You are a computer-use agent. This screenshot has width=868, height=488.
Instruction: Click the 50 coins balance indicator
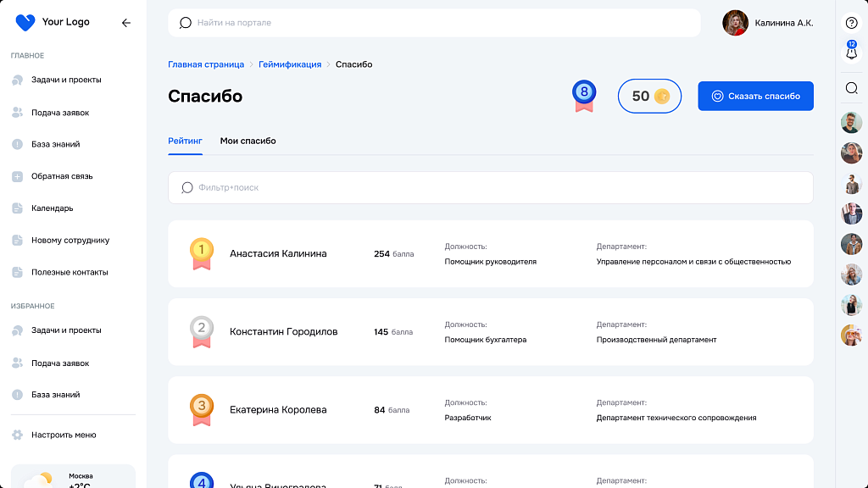[x=649, y=96]
